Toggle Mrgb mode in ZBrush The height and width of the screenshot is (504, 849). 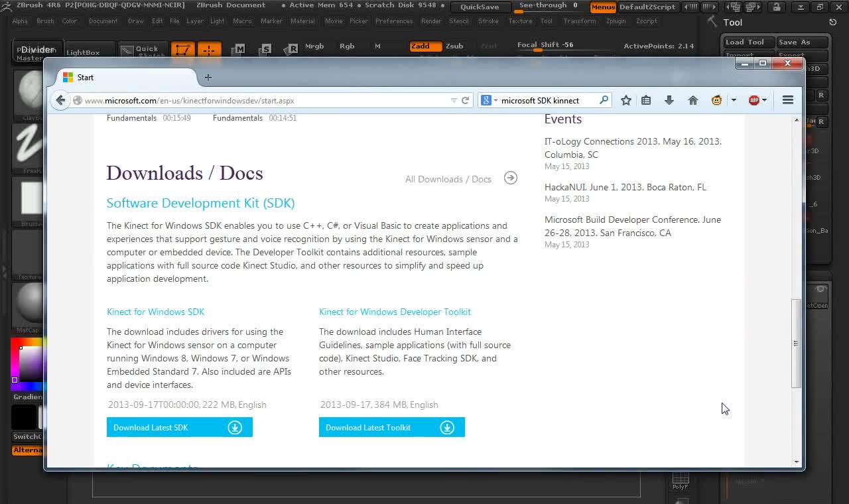[314, 46]
